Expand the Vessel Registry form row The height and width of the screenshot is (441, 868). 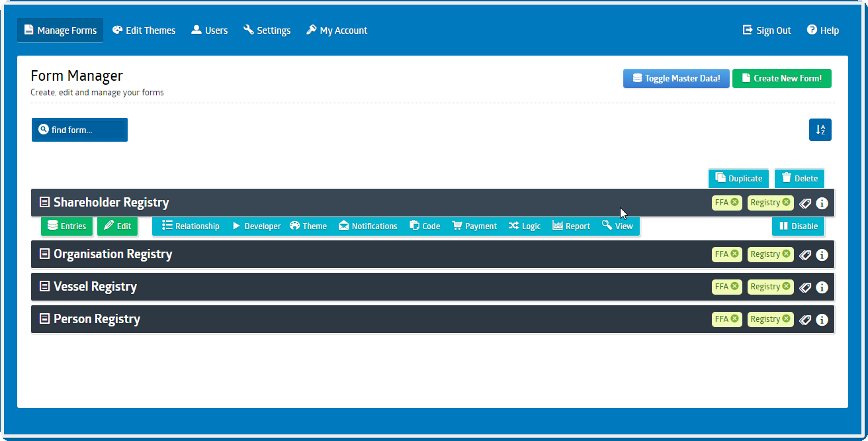tap(95, 287)
